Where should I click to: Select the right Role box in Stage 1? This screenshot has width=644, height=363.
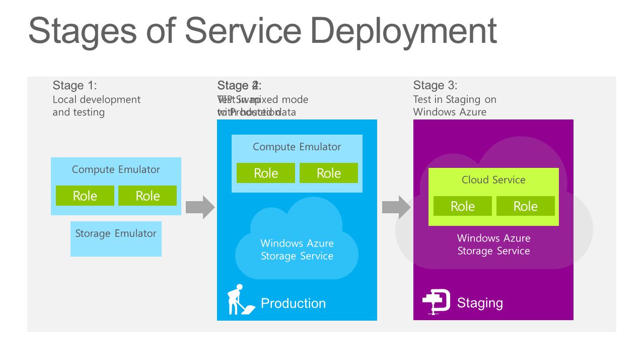(x=148, y=196)
